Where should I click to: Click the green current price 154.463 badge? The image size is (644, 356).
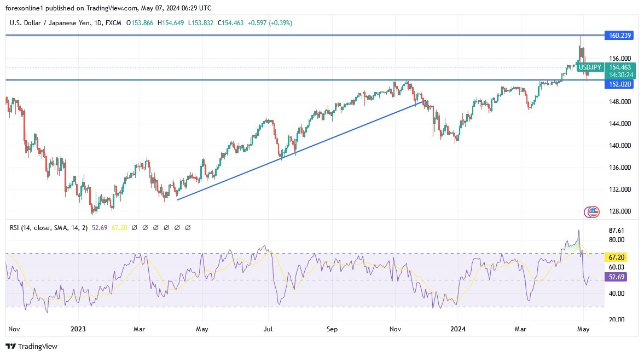coord(621,67)
